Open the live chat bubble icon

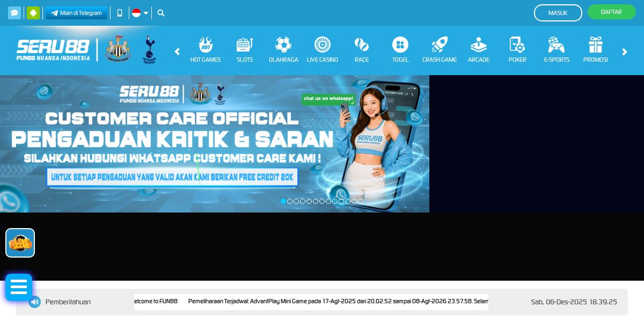14,13
